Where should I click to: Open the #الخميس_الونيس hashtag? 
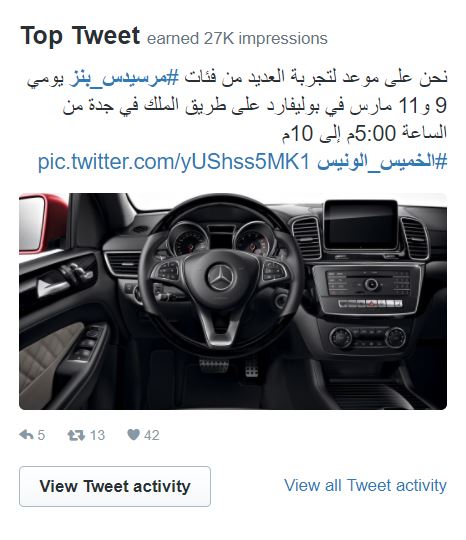[382, 161]
